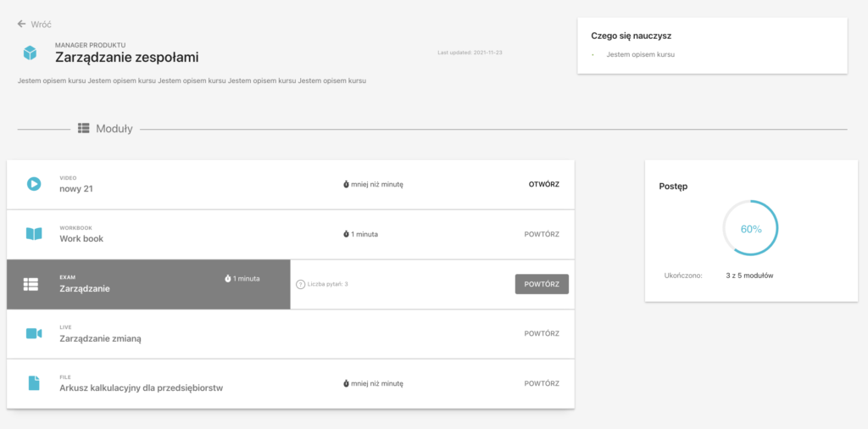Click the white stopwatch icon in exam tile

[227, 278]
